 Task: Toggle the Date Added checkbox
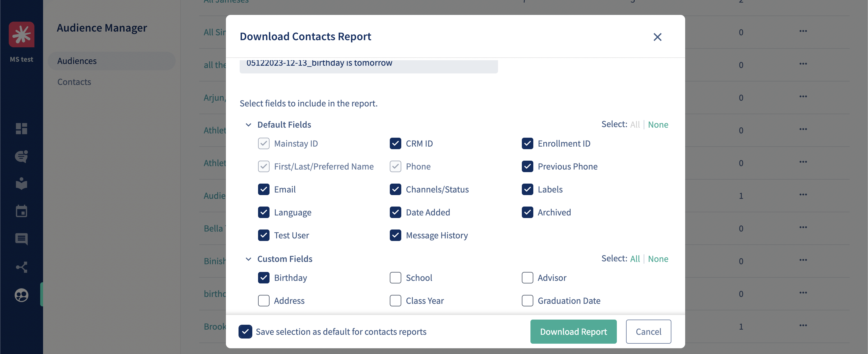pos(395,212)
